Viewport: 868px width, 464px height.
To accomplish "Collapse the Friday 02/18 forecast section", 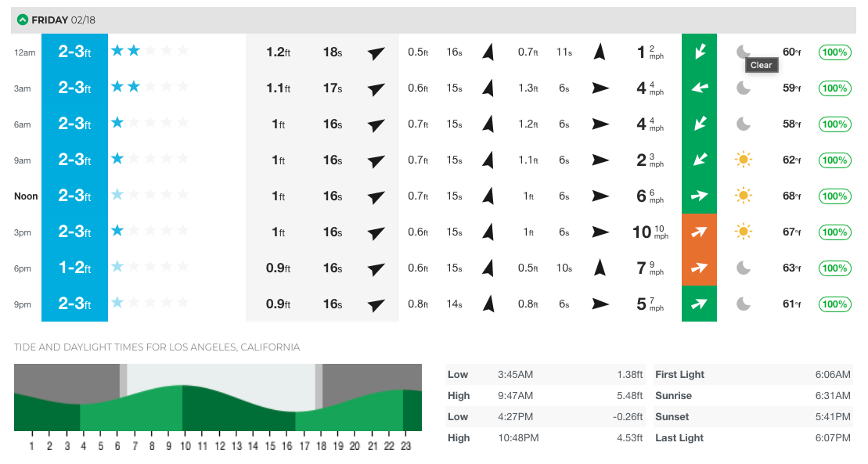I will coord(23,20).
